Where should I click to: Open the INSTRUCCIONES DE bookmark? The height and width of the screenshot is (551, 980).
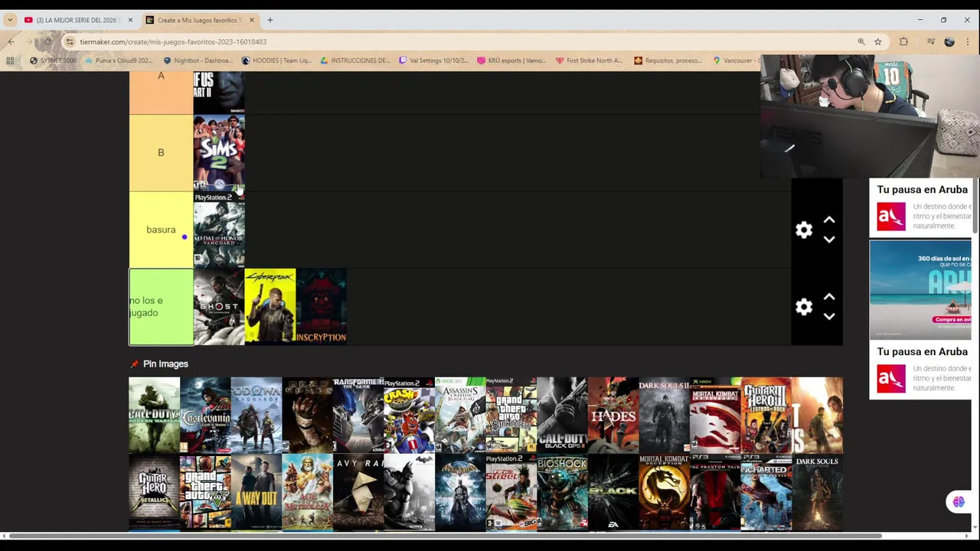pyautogui.click(x=355, y=60)
